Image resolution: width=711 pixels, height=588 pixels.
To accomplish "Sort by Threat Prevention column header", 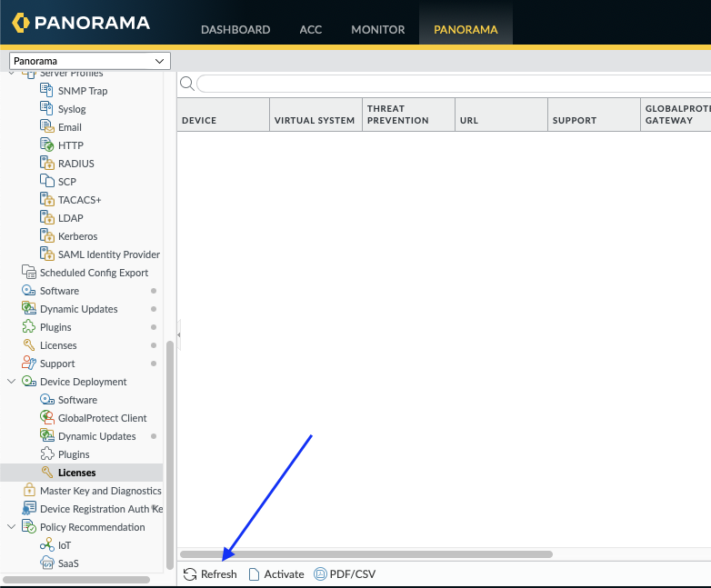I will (408, 115).
